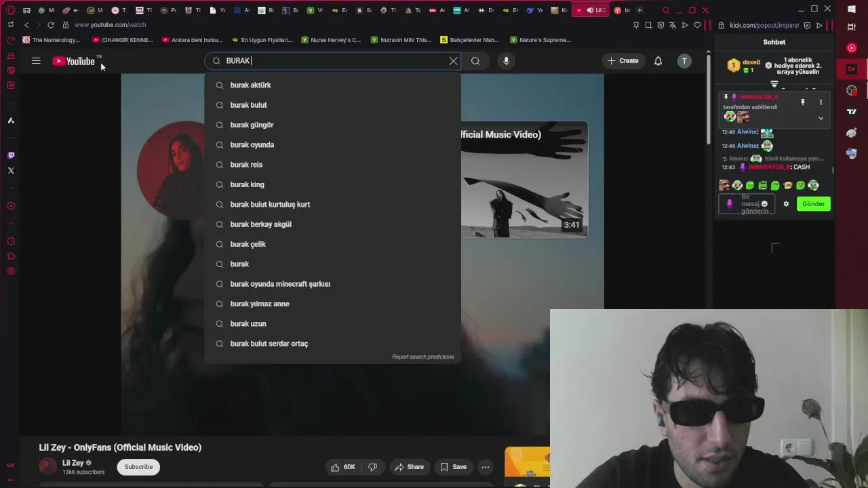Screen dimensions: 868x488
Task: Click "Lil Zey" channel name
Action: pos(73,463)
